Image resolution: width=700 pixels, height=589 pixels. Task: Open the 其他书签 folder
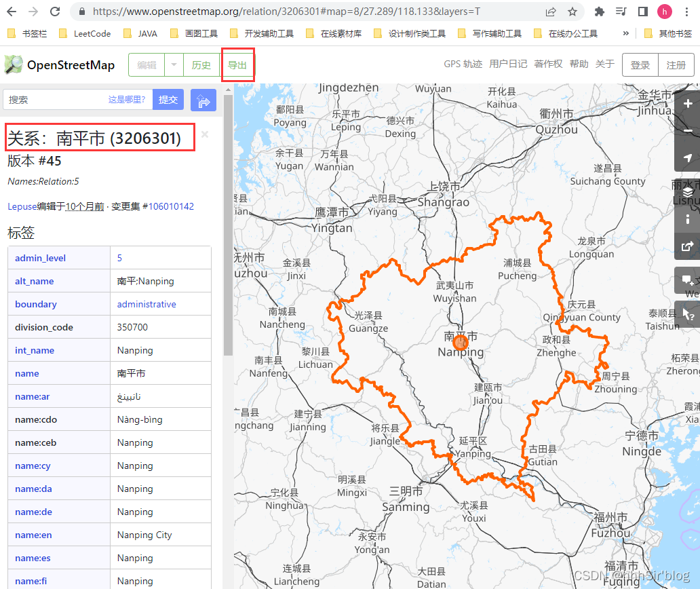pos(668,33)
